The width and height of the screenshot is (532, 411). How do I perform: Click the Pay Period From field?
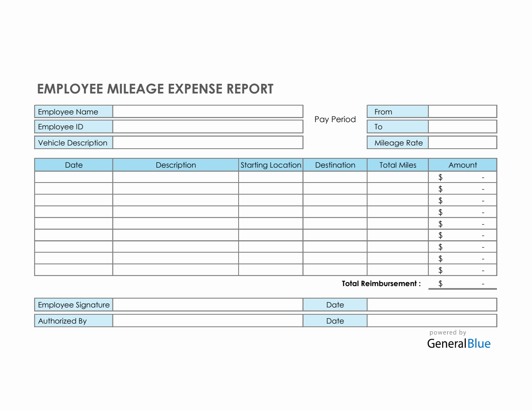tap(462, 111)
